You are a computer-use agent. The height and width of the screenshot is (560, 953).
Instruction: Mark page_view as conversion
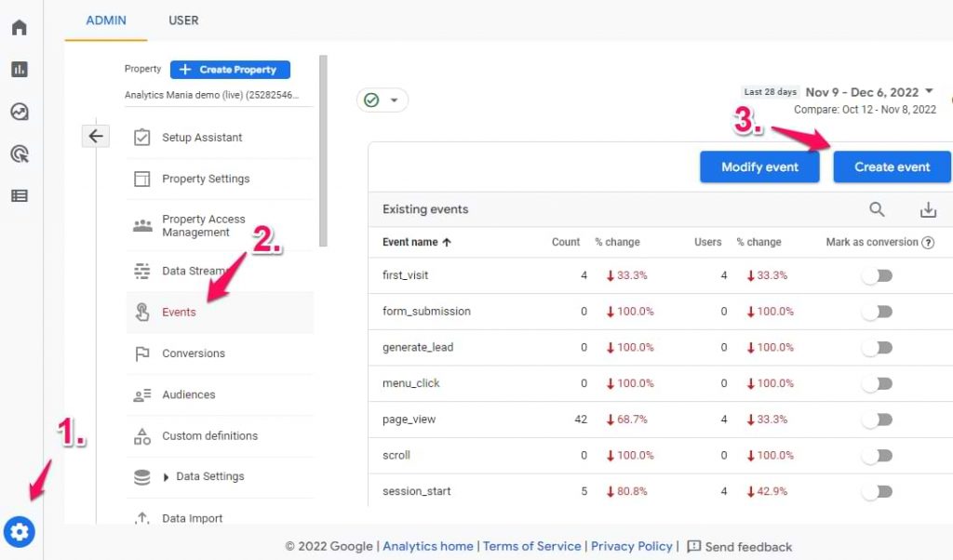coord(877,420)
